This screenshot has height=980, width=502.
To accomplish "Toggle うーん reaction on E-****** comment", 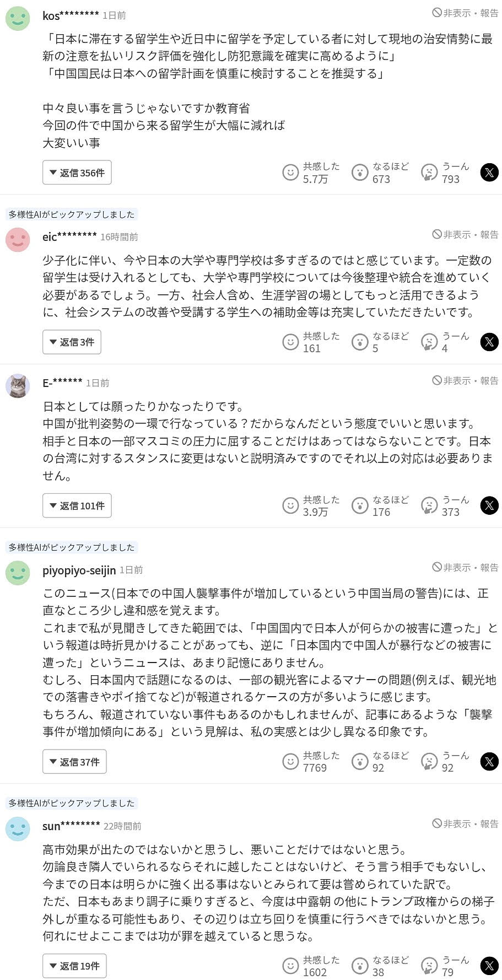I will pos(429,505).
